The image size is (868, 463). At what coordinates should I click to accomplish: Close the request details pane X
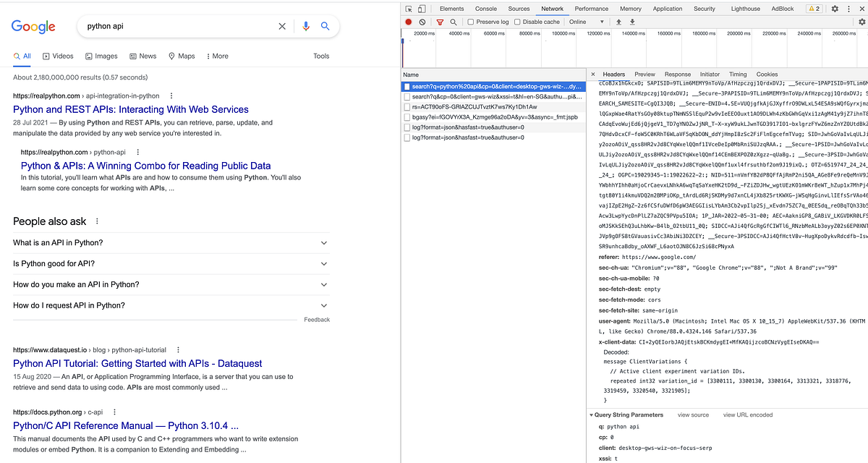coord(593,75)
